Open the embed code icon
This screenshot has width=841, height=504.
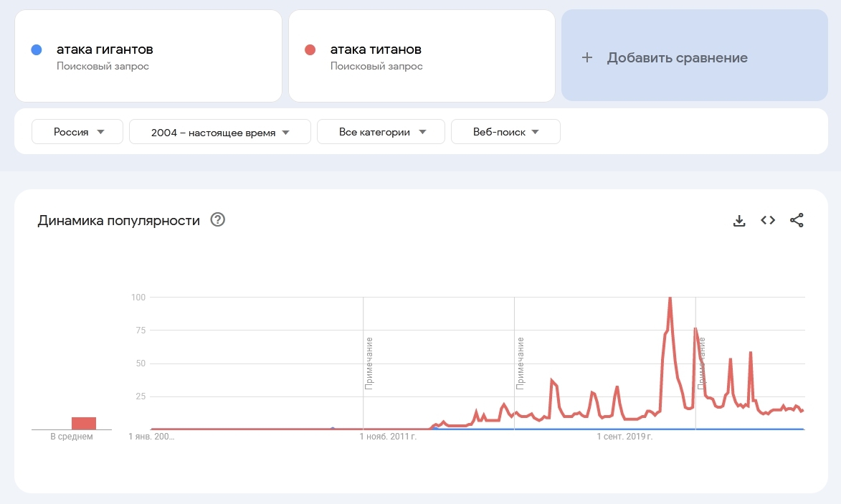pyautogui.click(x=768, y=221)
